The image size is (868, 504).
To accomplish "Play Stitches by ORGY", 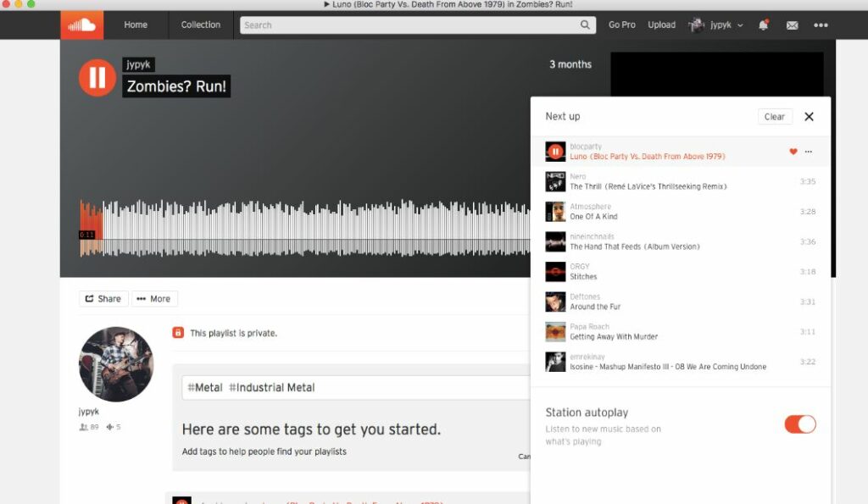I will (x=583, y=277).
